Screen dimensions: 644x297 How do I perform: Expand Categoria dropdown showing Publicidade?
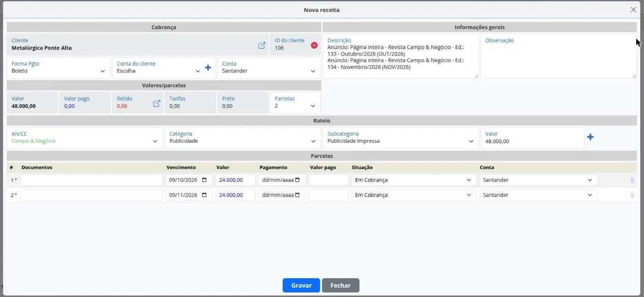[243, 138]
